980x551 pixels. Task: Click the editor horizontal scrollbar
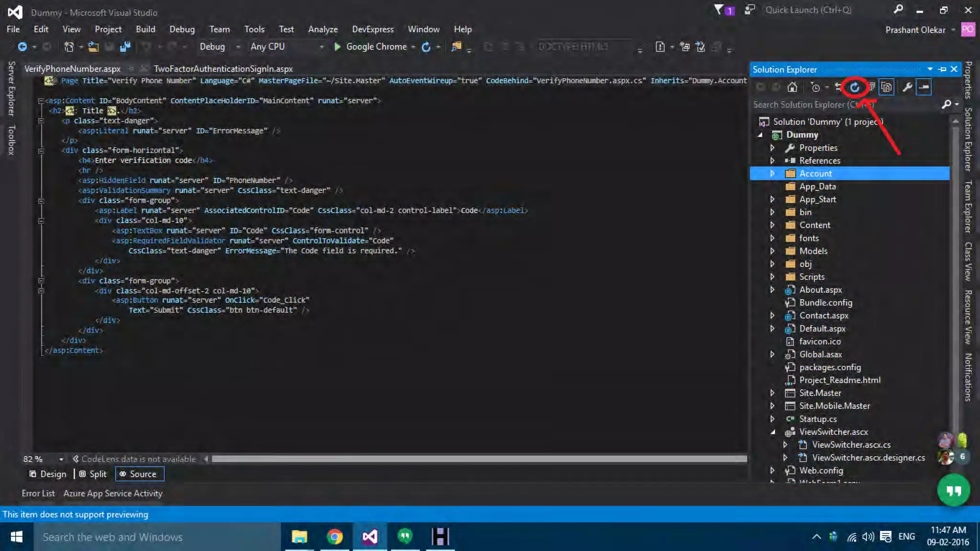pyautogui.click(x=479, y=459)
